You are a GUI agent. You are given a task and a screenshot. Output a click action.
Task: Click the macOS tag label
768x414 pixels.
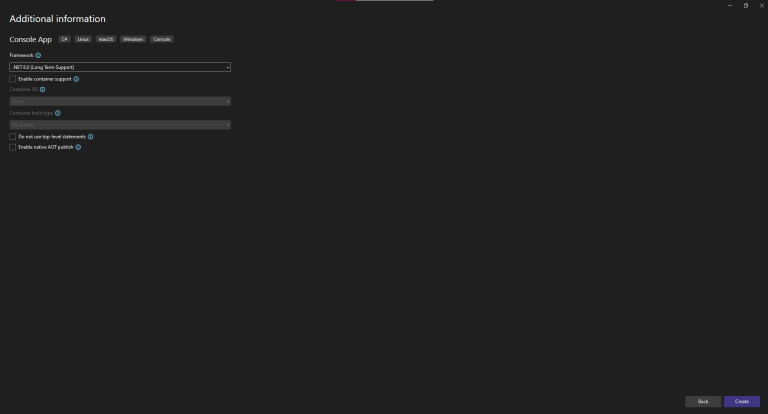[x=106, y=39]
